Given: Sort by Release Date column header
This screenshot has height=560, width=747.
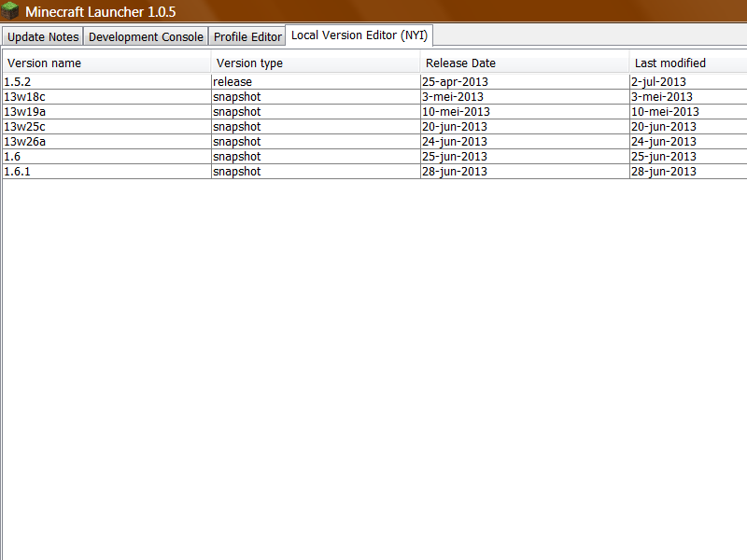Looking at the screenshot, I should pos(525,63).
